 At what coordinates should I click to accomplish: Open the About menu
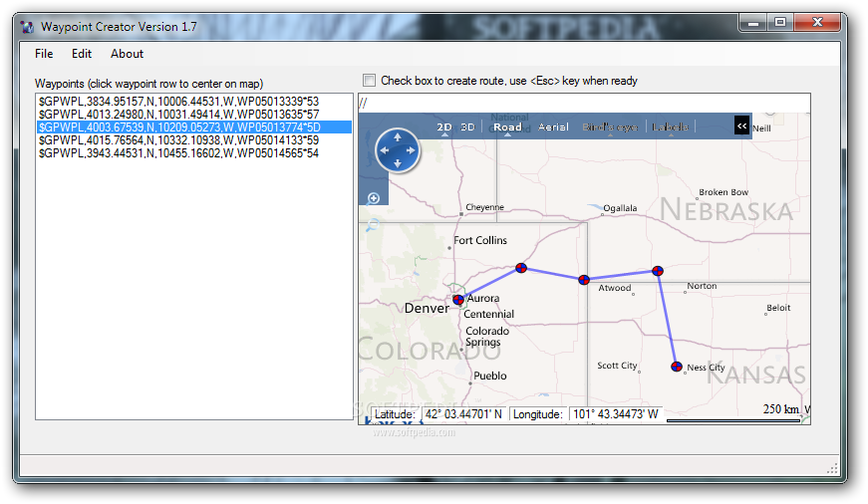(x=127, y=54)
